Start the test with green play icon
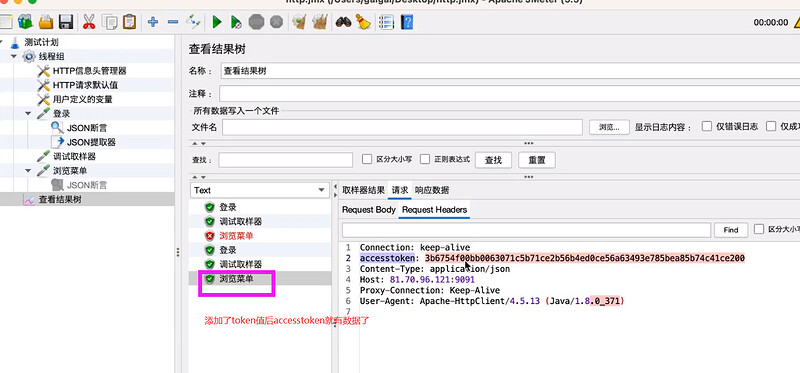 (x=217, y=21)
